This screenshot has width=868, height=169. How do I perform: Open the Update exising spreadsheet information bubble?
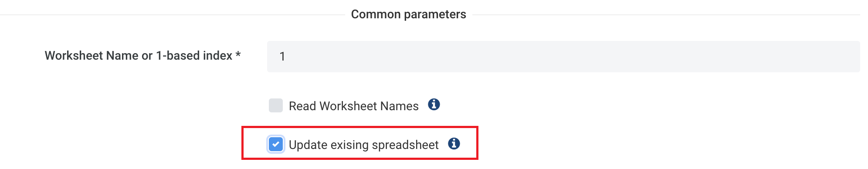click(454, 143)
